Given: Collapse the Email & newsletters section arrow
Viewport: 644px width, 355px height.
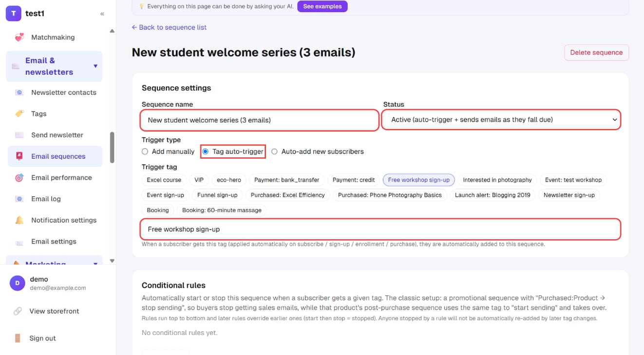Looking at the screenshot, I should tap(95, 66).
